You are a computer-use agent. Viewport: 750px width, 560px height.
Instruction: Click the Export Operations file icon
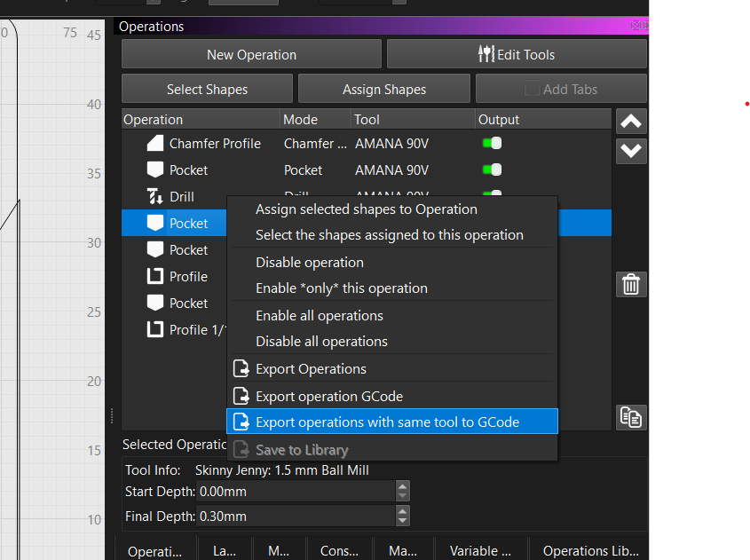(241, 368)
